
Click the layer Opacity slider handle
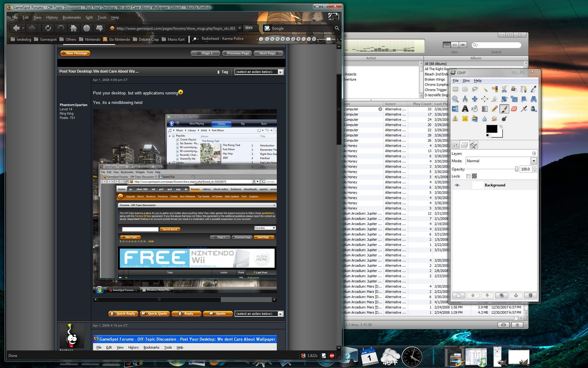click(x=516, y=169)
